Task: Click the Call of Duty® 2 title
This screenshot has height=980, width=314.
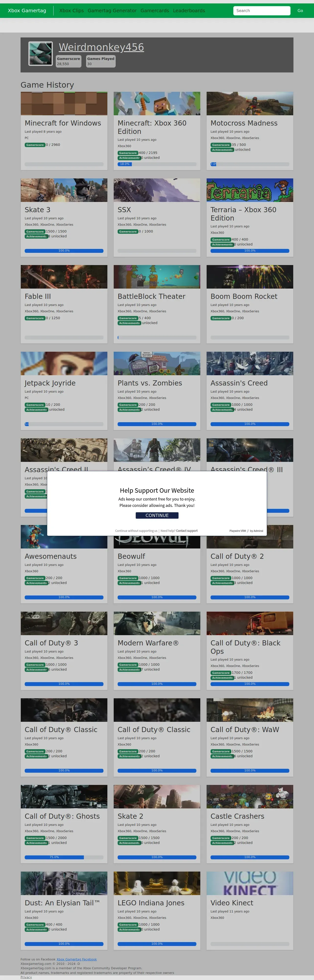Action: coord(237,556)
